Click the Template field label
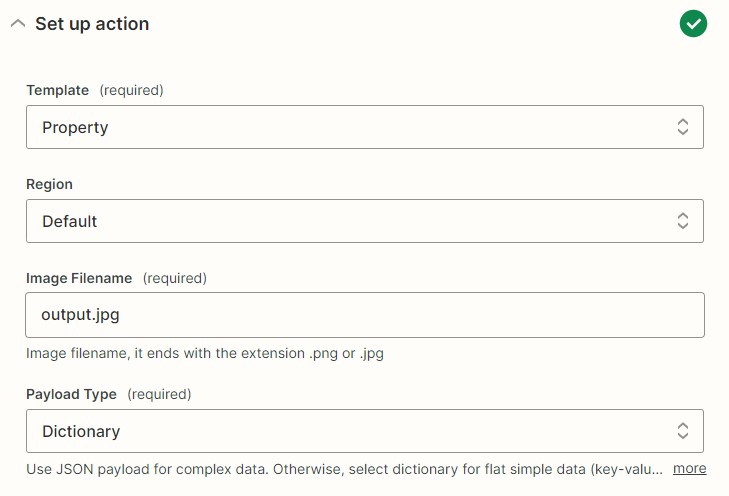The image size is (729, 496). pos(57,90)
